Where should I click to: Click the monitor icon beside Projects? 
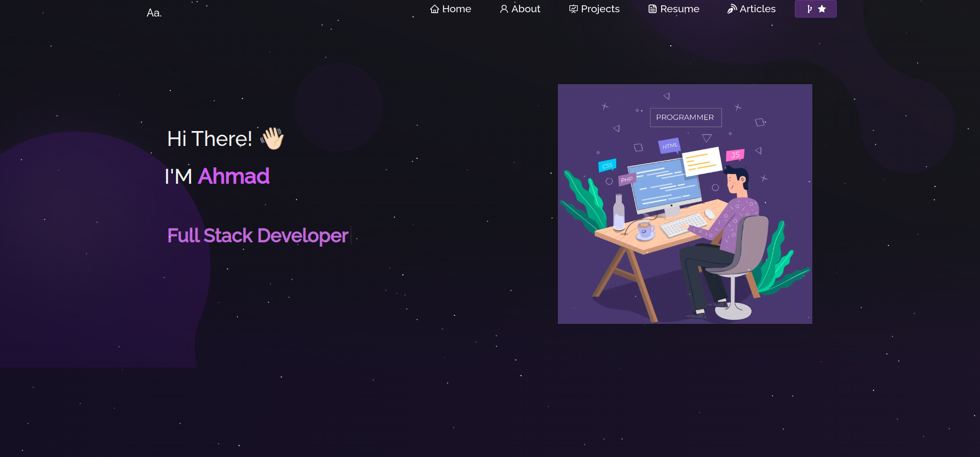[573, 9]
